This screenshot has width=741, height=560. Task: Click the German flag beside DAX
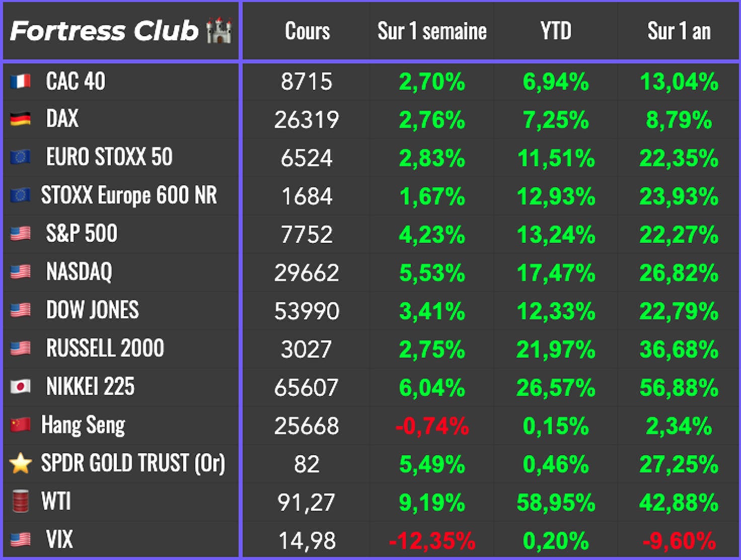point(20,119)
